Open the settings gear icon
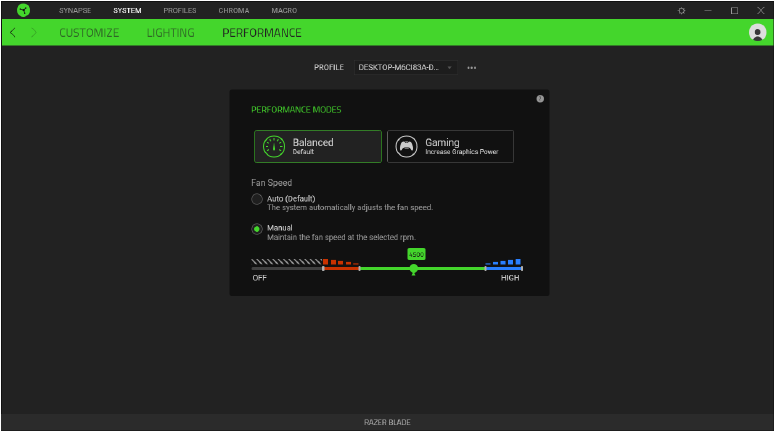This screenshot has width=774, height=432. coord(681,10)
